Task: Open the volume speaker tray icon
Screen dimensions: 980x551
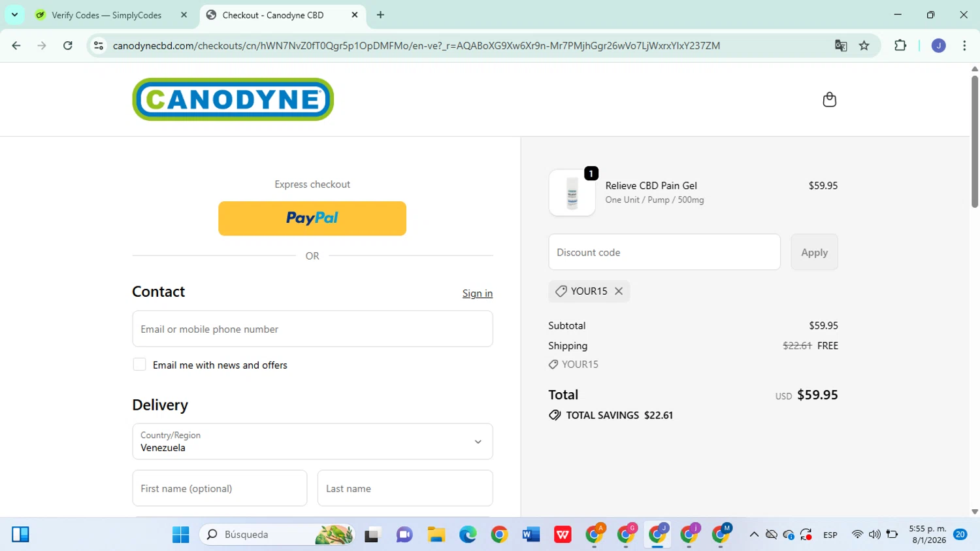Action: (874, 535)
